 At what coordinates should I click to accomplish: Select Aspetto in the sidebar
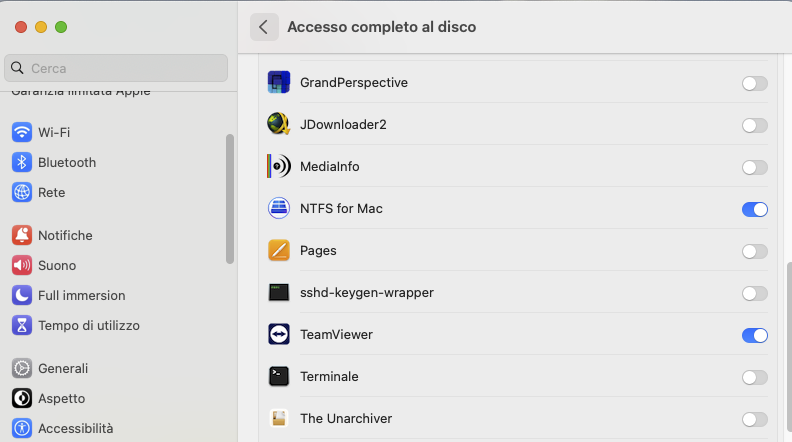pos(119,399)
